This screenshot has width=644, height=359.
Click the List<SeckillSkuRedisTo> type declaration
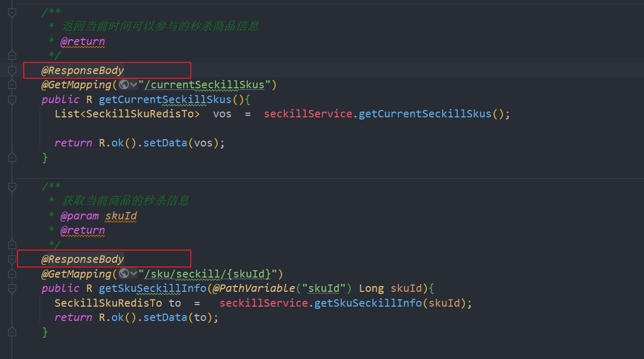[x=127, y=114]
